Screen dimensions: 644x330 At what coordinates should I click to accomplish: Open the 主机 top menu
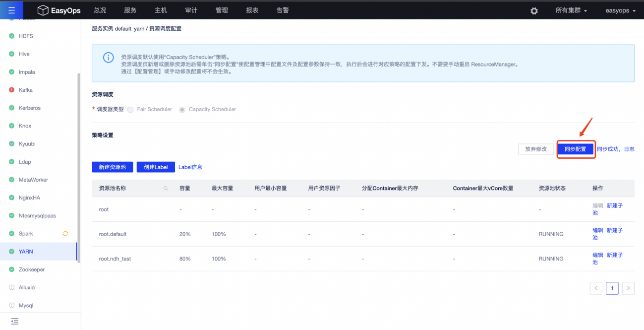[x=161, y=10]
